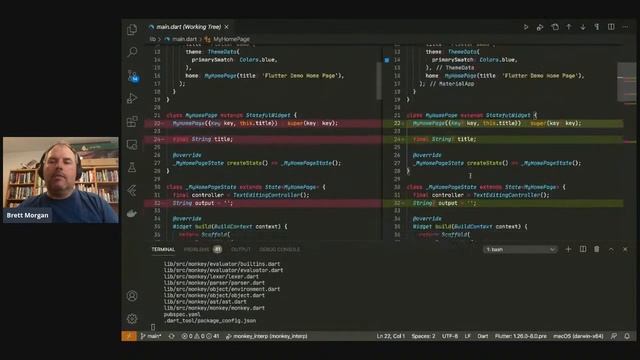The image size is (640, 360).
Task: Select the main.dart (Working Tree) tab
Action: tap(188, 27)
